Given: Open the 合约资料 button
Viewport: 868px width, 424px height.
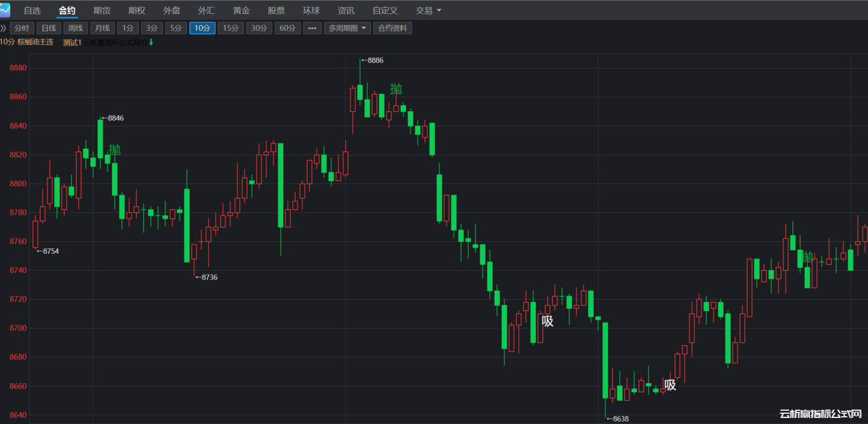Looking at the screenshot, I should [393, 28].
